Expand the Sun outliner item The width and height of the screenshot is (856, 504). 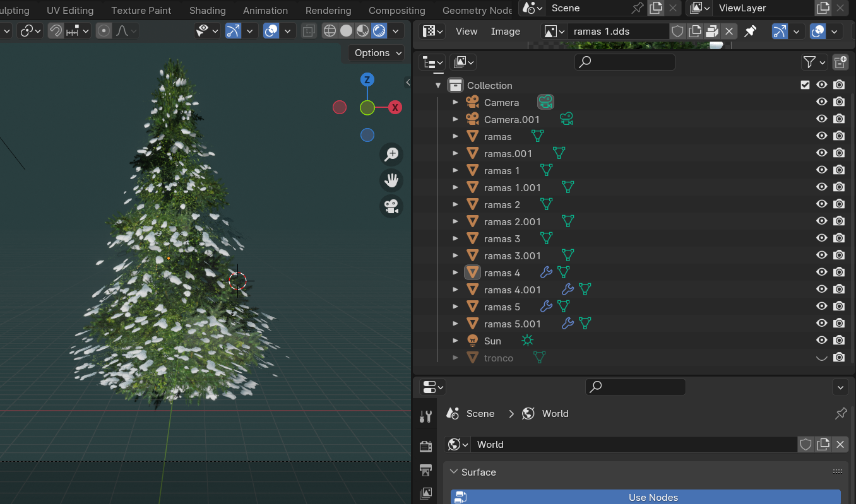tap(455, 341)
